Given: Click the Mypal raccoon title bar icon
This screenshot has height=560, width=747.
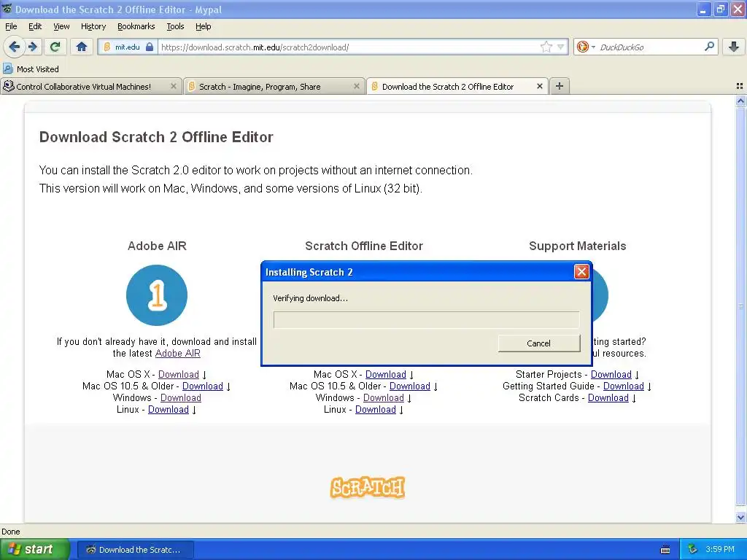Looking at the screenshot, I should (x=7, y=9).
